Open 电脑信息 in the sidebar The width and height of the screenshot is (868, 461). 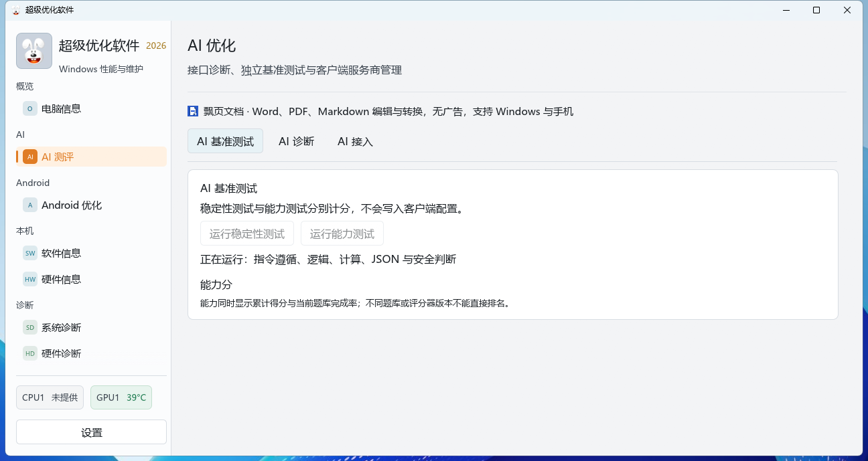pyautogui.click(x=91, y=108)
